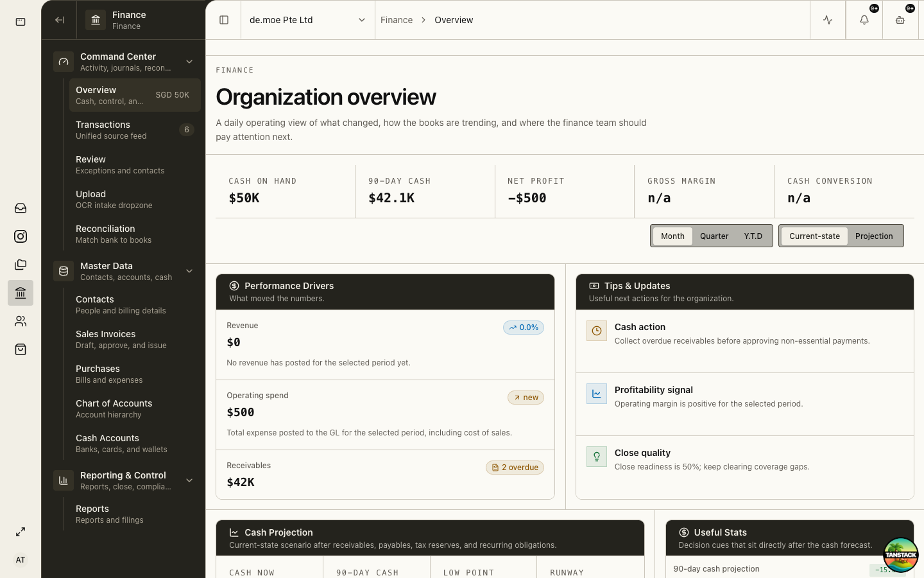Select the Finance bank icon in rail
Viewport: 924px width, 578px height.
pos(21,293)
